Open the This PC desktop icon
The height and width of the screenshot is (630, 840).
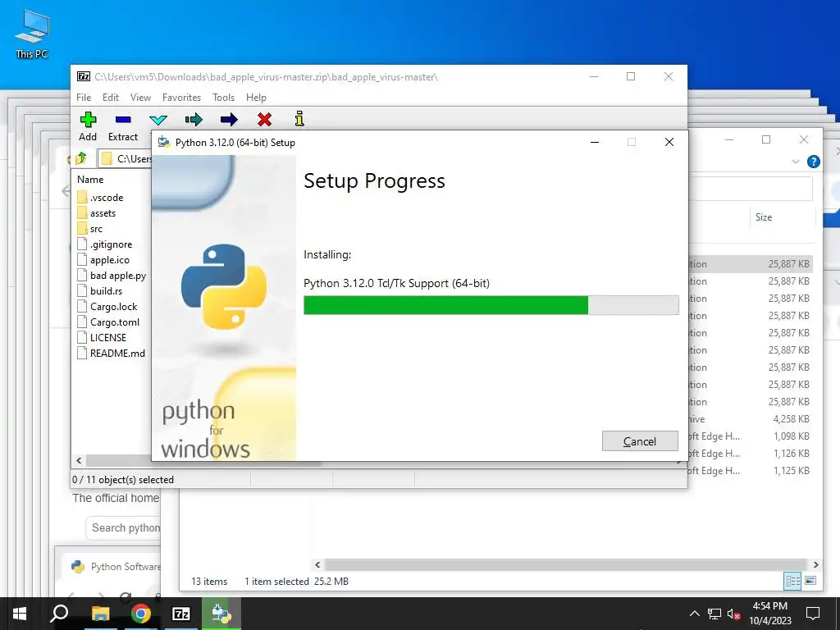point(32,34)
